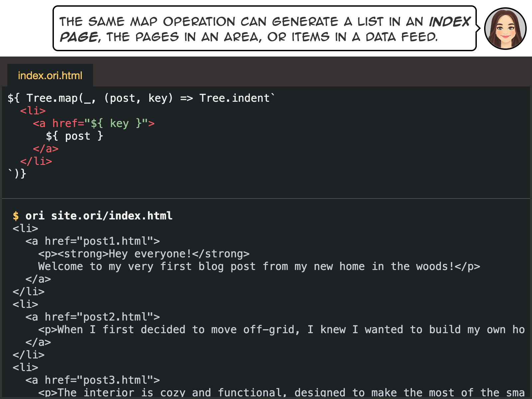Click the woman avatar portrait
The image size is (532, 399).
pos(505,29)
